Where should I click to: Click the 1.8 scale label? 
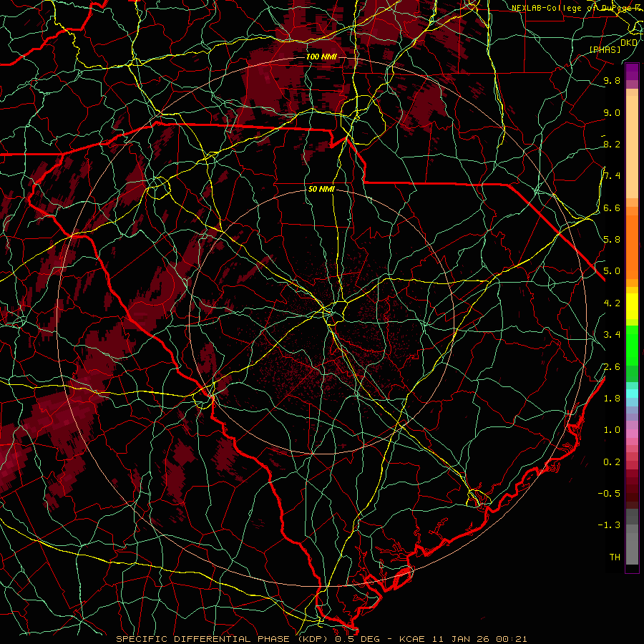pyautogui.click(x=612, y=399)
